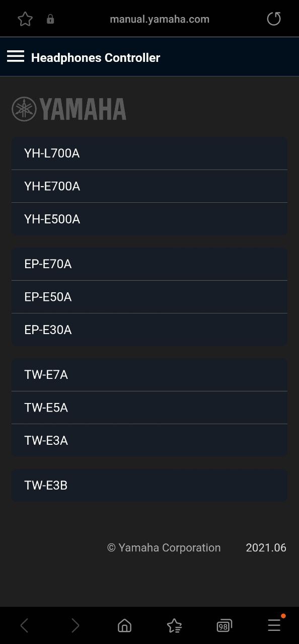Select TW-E3A from the list
Viewport: 299px width, 644px height.
[149, 440]
